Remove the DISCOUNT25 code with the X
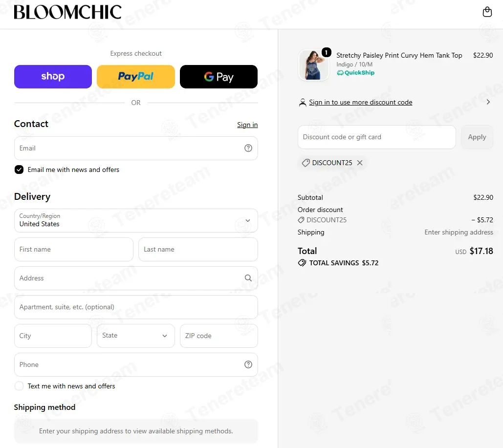Screen dimensions: 503x448 [360, 163]
